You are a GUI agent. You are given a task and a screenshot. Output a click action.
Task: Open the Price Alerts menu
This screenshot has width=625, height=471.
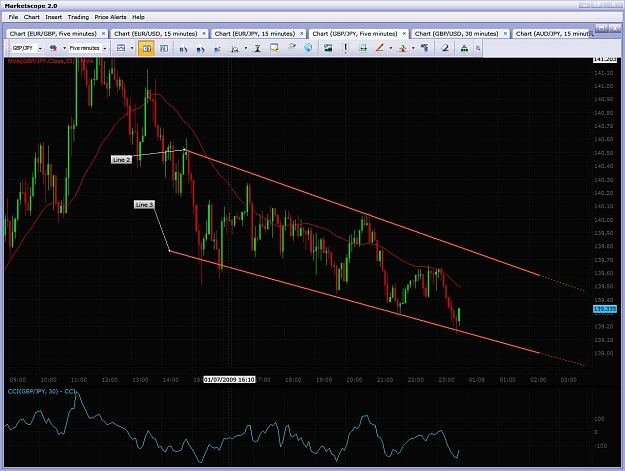click(x=110, y=17)
